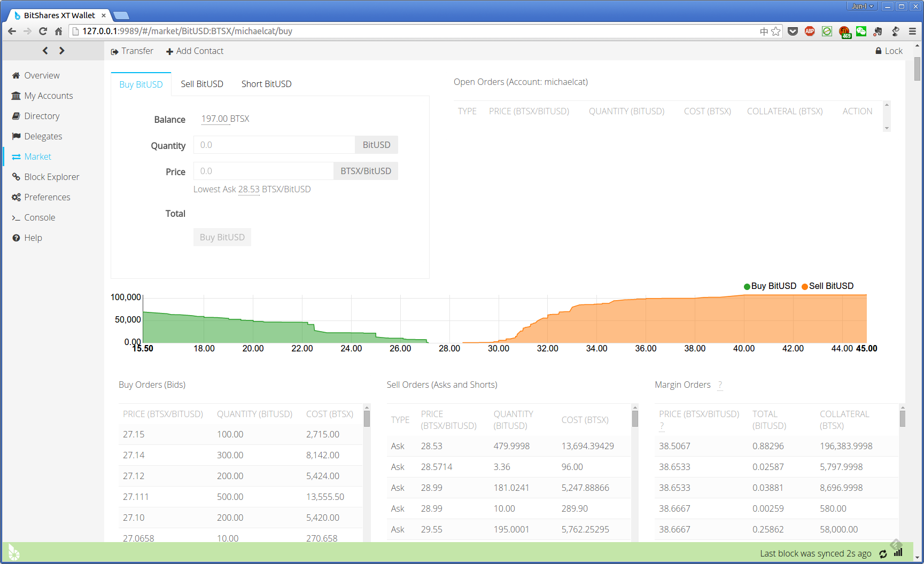924x564 pixels.
Task: Open My Accounts in the sidebar
Action: pos(49,96)
